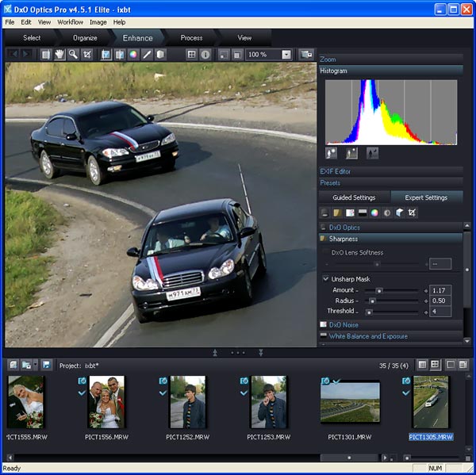
Task: Click the Amount value field 1.17
Action: click(x=440, y=290)
